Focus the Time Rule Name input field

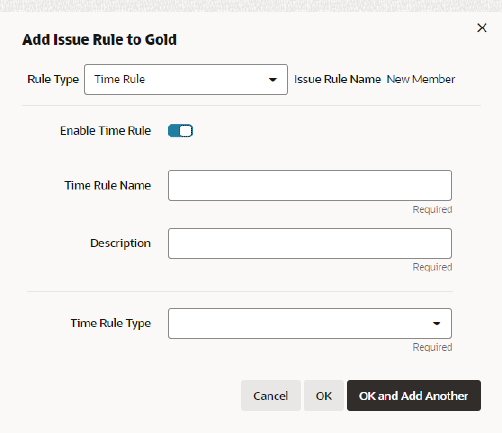[310, 185]
